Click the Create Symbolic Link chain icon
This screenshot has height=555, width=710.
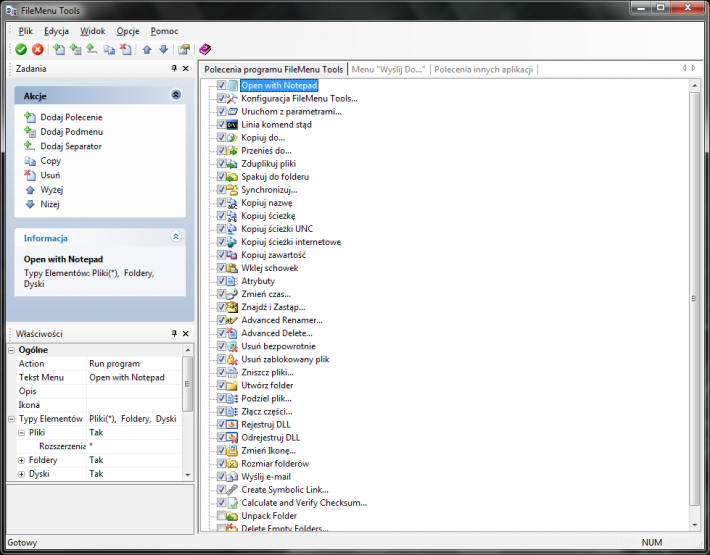[232, 489]
